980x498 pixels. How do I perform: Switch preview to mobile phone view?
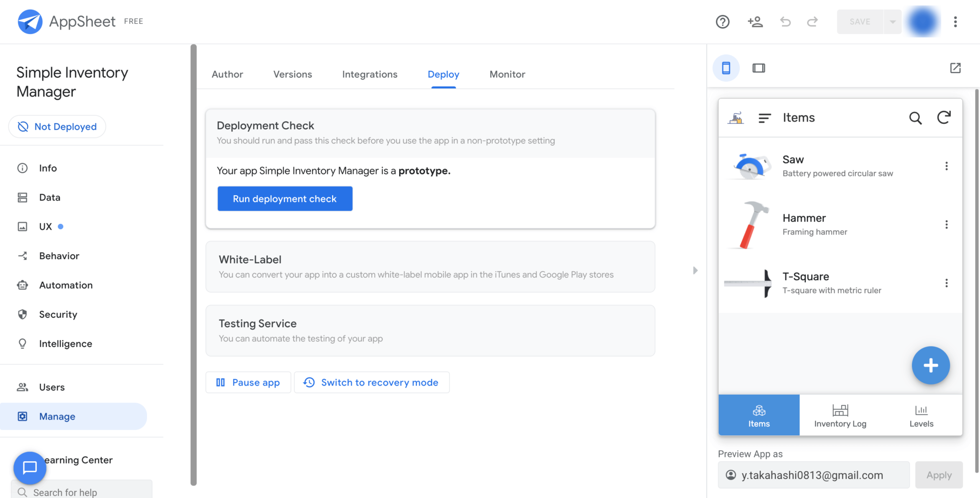click(x=725, y=68)
